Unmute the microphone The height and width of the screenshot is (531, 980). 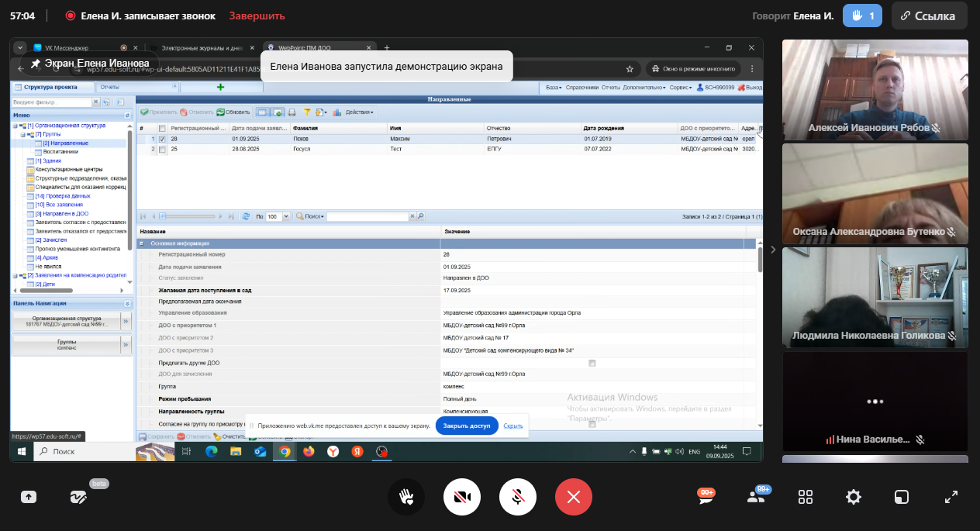[518, 497]
